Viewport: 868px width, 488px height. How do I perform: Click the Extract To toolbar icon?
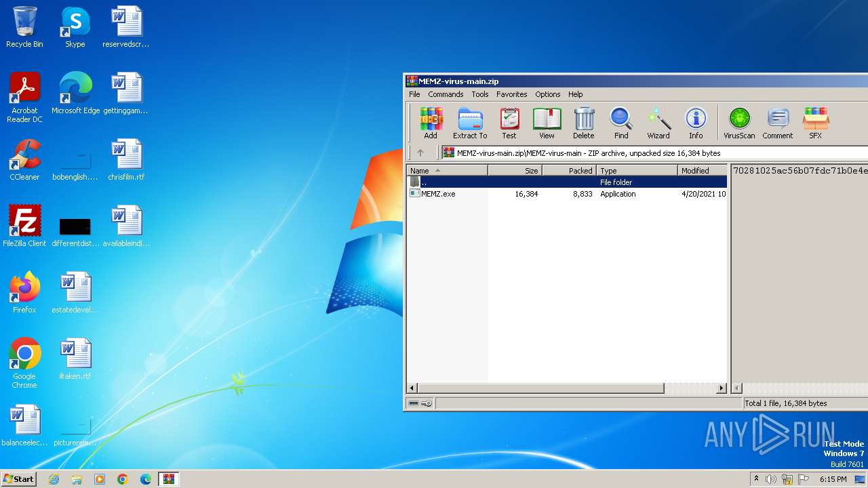[470, 123]
